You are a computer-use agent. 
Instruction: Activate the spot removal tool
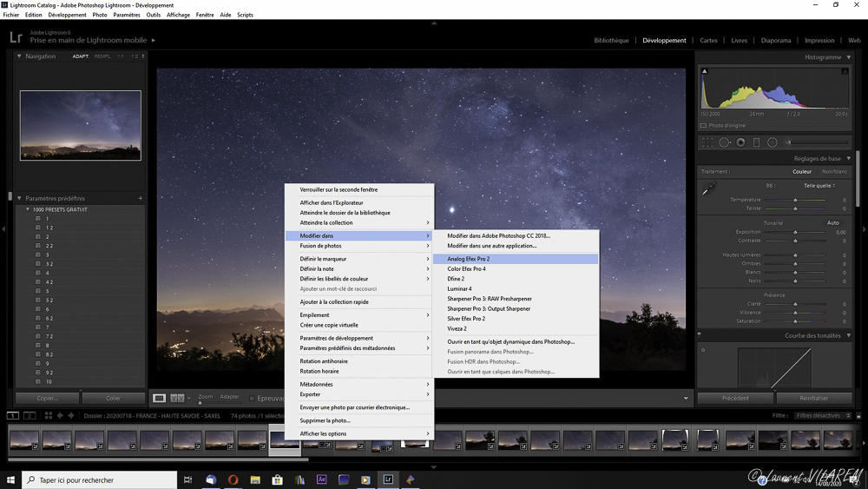tap(724, 142)
